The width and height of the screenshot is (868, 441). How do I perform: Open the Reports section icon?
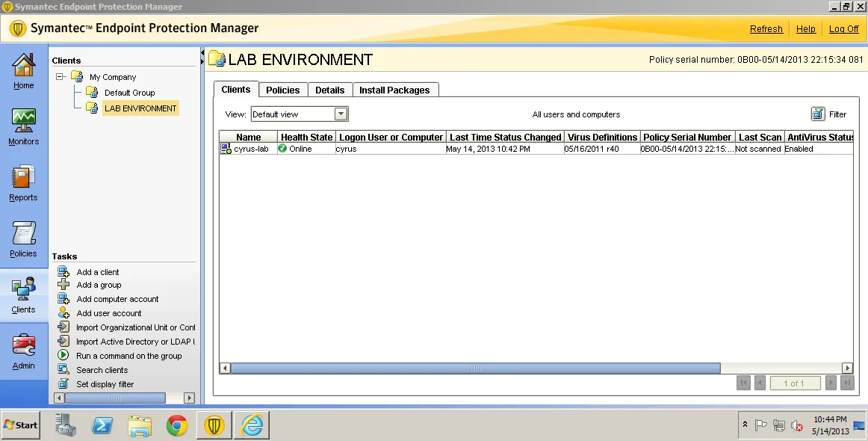24,177
